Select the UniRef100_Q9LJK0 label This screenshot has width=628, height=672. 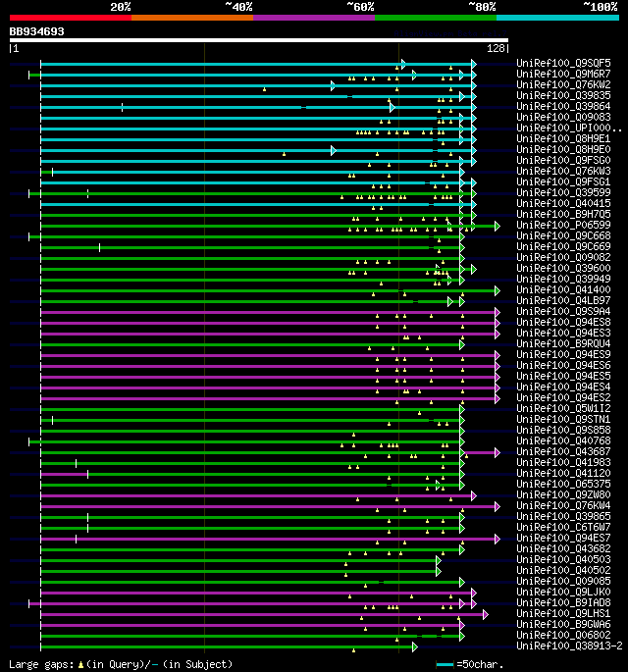563,592
